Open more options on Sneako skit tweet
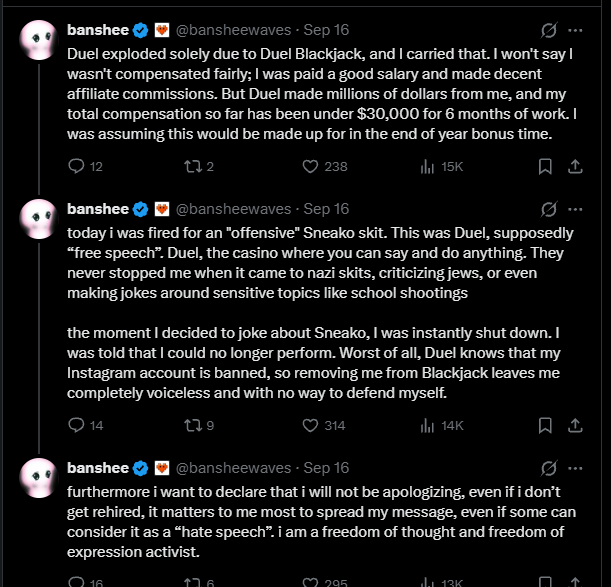 point(575,209)
